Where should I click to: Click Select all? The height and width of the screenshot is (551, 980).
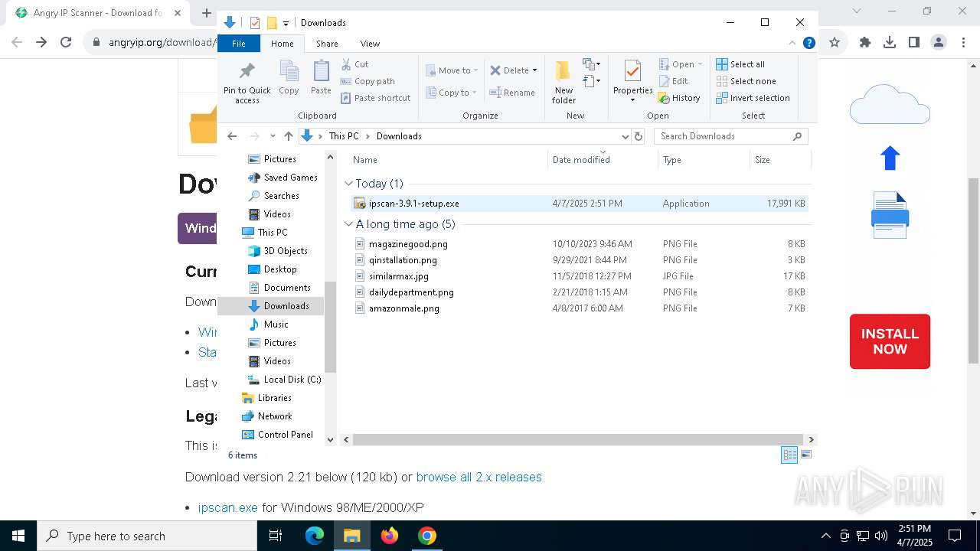pyautogui.click(x=740, y=64)
